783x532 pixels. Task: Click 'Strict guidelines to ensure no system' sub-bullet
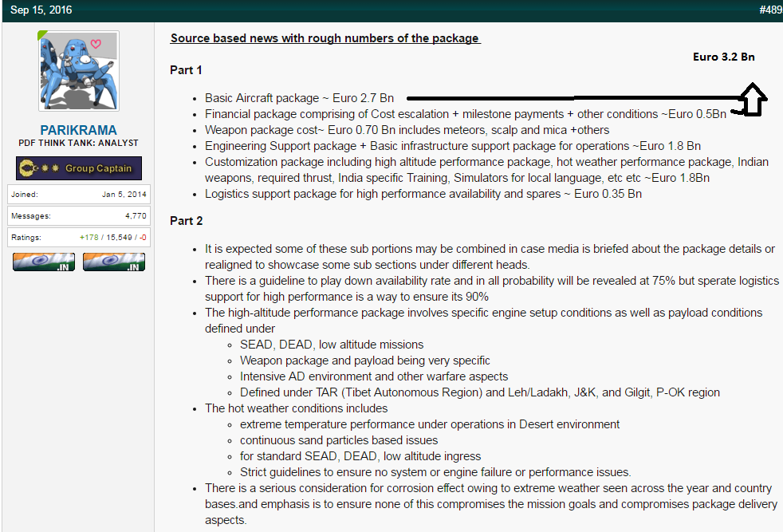(435, 472)
